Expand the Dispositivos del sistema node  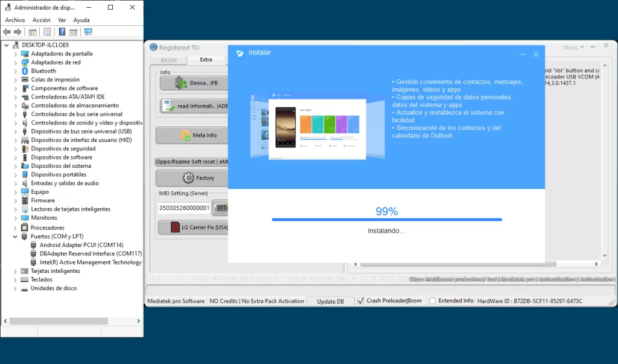pyautogui.click(x=15, y=166)
